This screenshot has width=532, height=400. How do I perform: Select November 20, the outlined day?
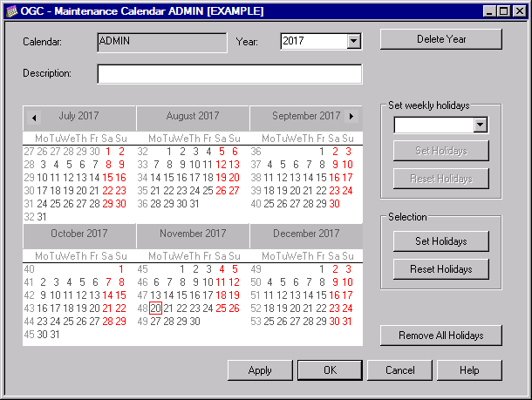click(x=156, y=308)
